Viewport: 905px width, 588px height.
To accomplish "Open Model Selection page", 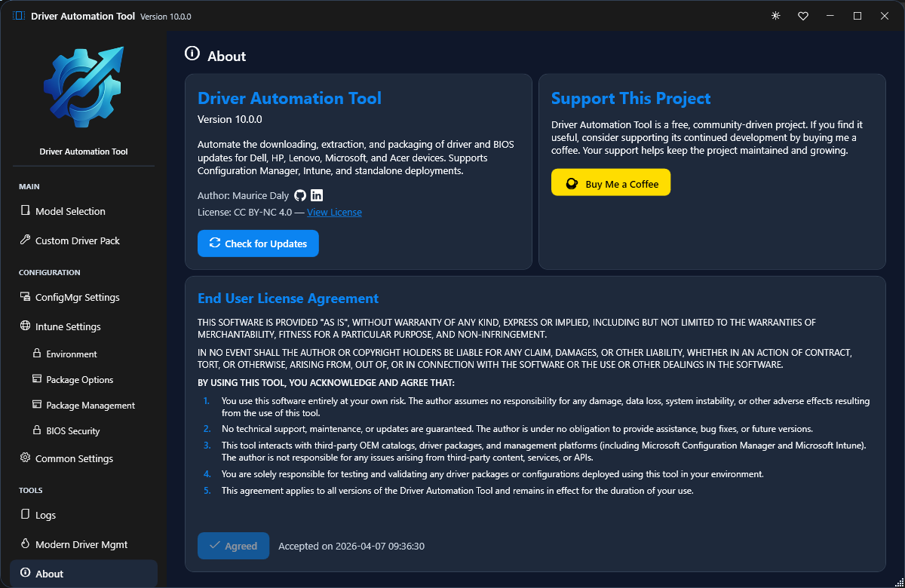I will (84, 211).
